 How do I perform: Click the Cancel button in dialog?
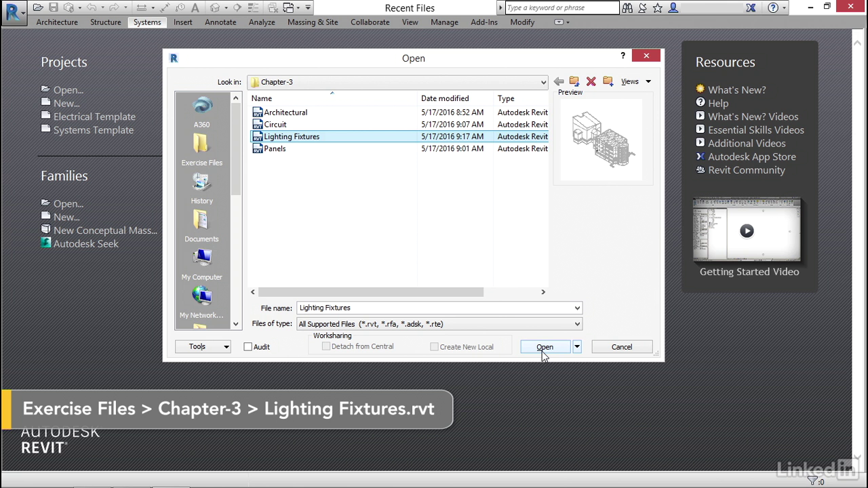point(622,347)
